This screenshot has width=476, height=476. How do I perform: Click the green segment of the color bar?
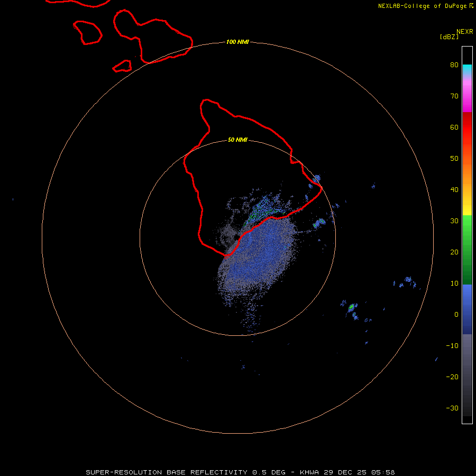coord(467,250)
